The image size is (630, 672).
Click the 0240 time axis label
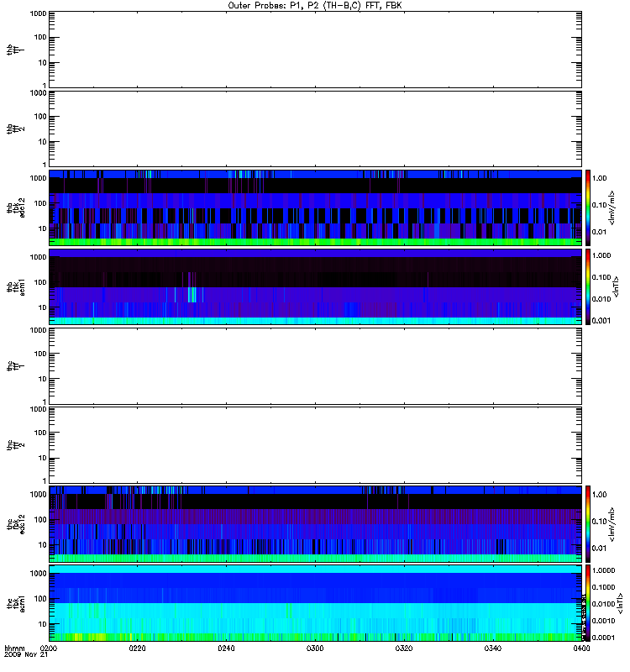(x=226, y=648)
